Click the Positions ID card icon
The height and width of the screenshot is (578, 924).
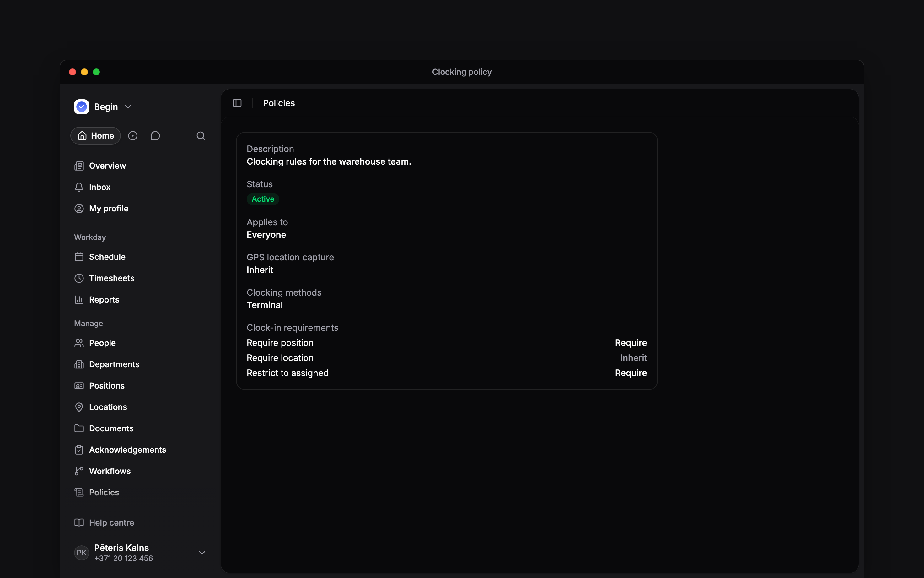click(79, 386)
